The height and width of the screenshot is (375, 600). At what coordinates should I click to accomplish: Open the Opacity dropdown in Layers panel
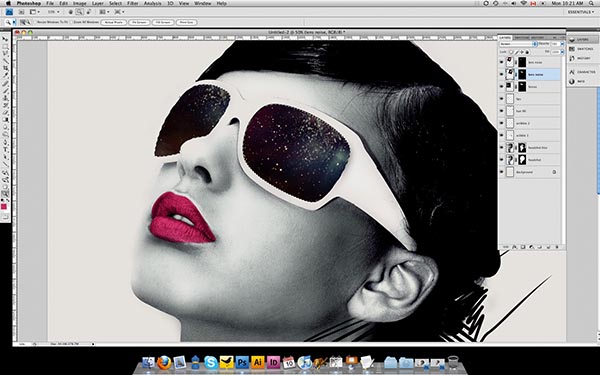tap(562, 44)
